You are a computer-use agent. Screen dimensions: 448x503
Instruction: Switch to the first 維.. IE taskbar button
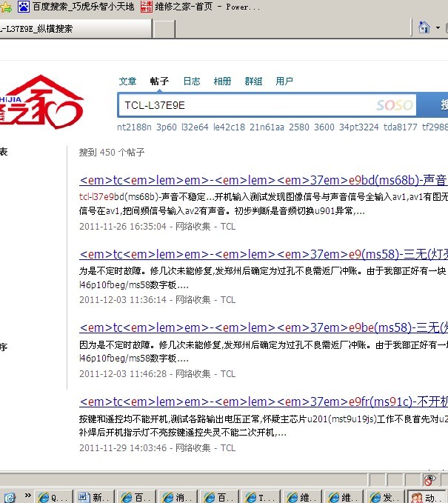[302, 497]
